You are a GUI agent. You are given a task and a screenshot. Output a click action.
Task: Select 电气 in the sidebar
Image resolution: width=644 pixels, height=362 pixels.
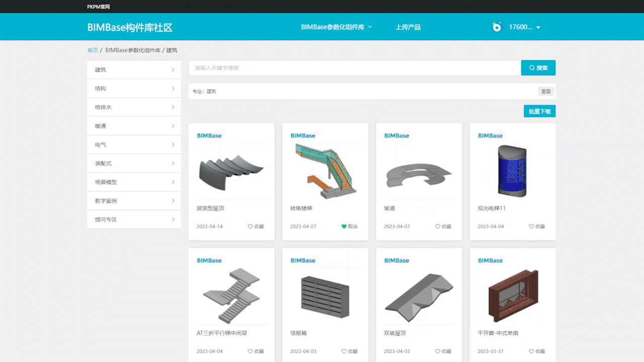click(134, 145)
